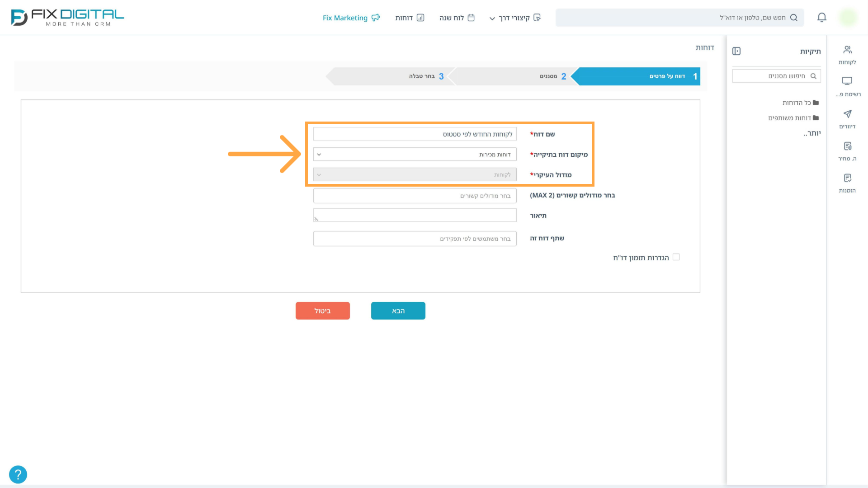Open the לוח שנה calendar menu
868x488 pixels.
pos(457,18)
